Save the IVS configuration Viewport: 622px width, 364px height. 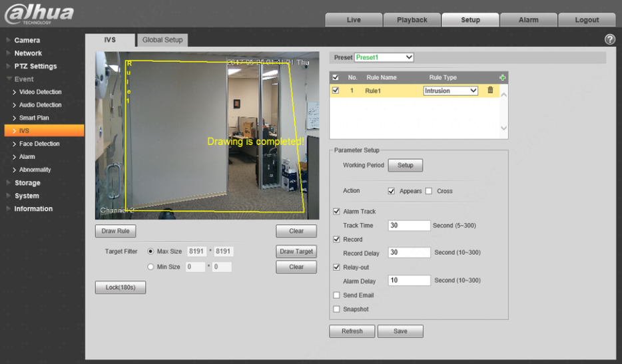400,331
